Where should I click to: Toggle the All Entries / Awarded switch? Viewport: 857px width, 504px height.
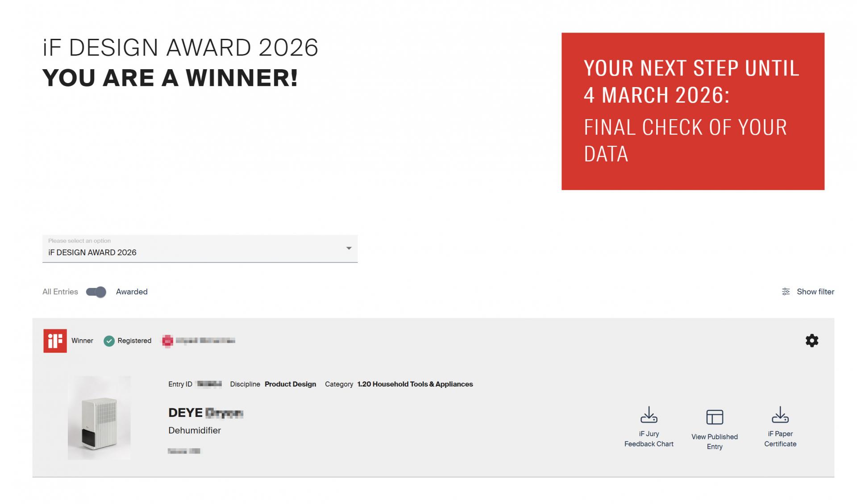click(x=96, y=292)
